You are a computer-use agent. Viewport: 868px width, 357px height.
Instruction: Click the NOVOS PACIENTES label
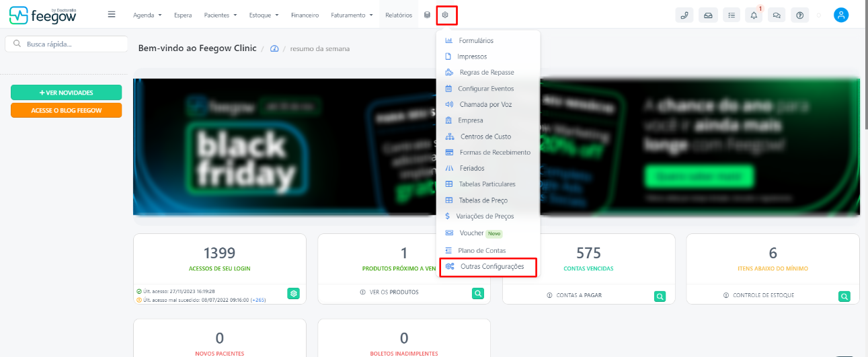(220, 354)
